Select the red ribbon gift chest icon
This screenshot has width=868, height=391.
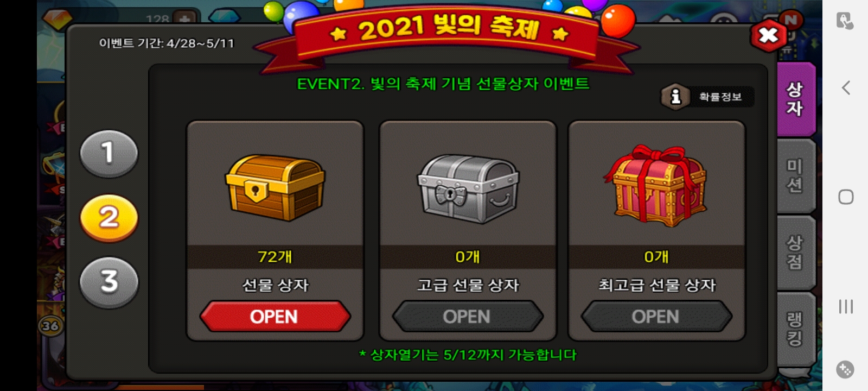(656, 186)
